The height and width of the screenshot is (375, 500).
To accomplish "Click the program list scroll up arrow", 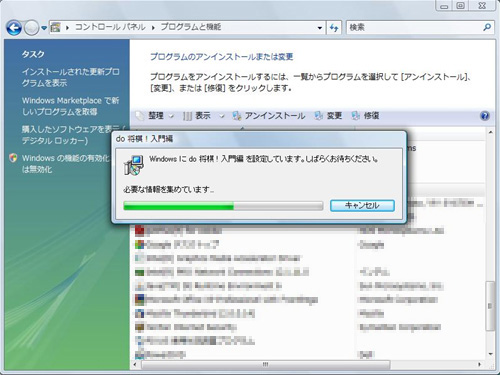I will 490,133.
